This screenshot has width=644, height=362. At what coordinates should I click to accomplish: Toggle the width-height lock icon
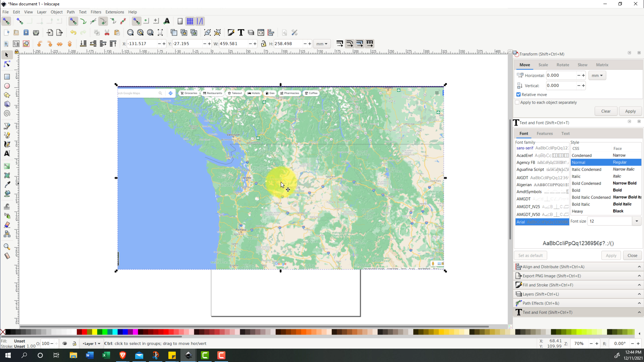(x=263, y=44)
